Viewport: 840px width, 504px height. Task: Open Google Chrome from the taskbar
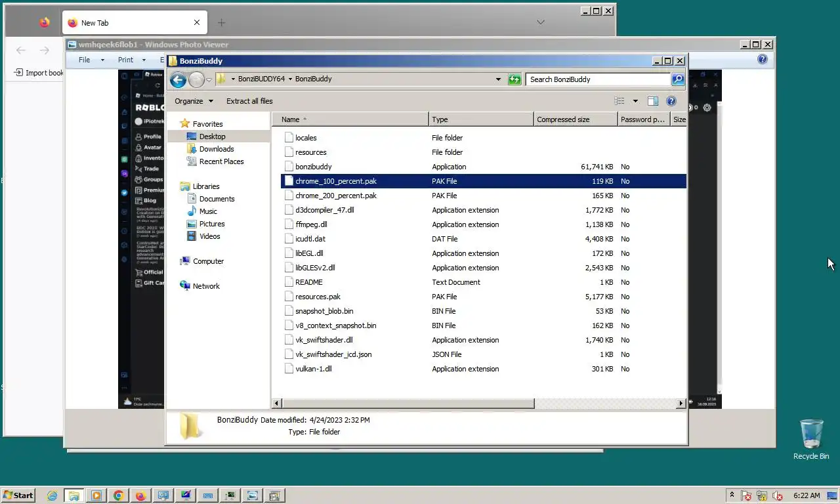point(119,495)
